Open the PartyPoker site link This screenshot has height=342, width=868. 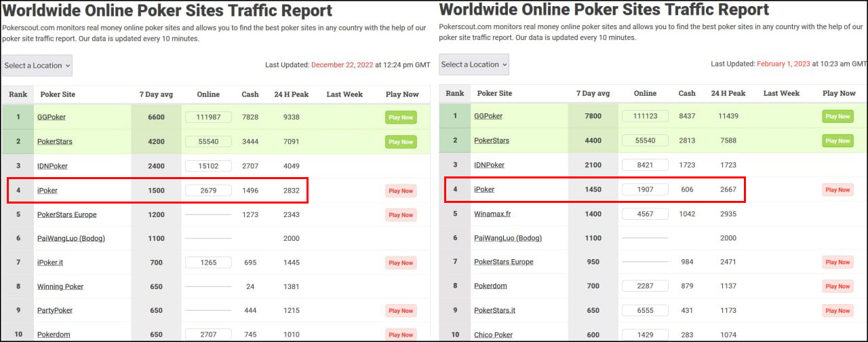[55, 310]
